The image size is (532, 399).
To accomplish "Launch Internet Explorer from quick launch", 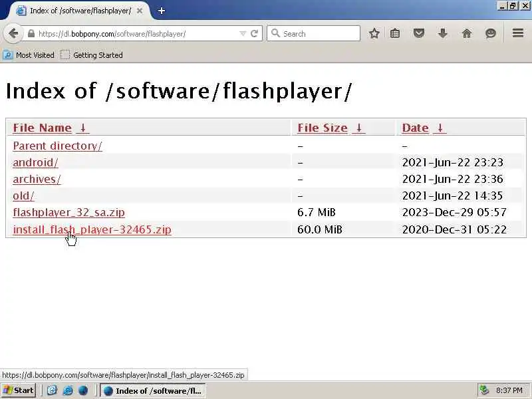I will click(x=68, y=390).
